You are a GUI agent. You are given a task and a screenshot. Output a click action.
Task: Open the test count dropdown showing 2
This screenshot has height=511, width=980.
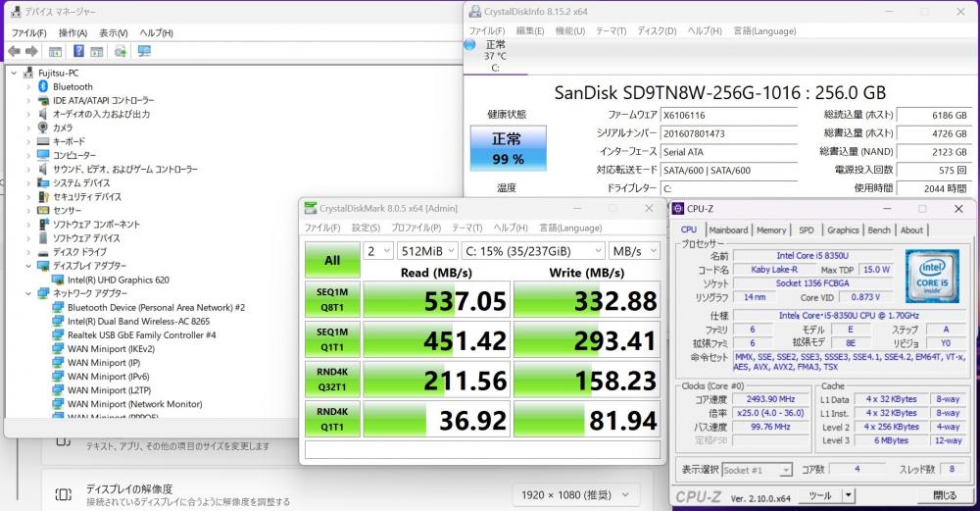tap(378, 251)
